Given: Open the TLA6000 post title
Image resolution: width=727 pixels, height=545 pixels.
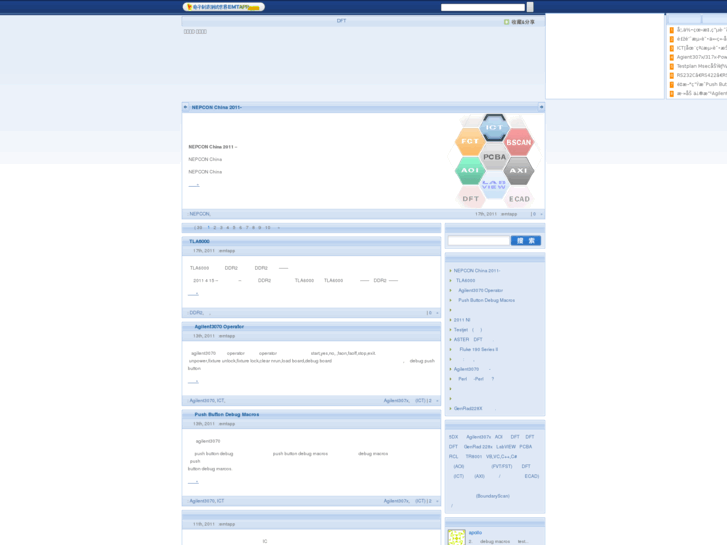Looking at the screenshot, I should [x=199, y=241].
